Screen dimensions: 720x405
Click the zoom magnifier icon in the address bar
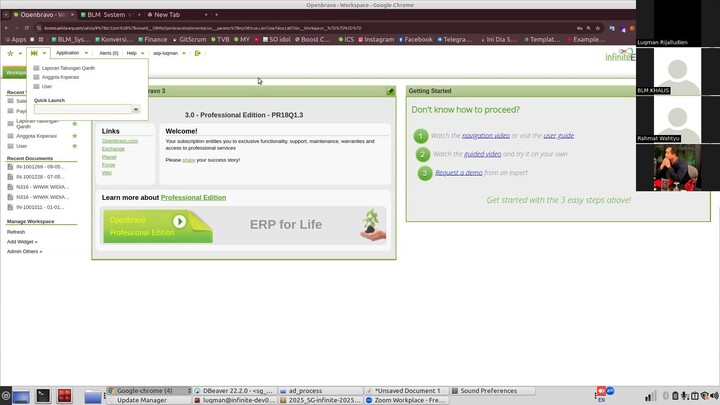[x=589, y=28]
